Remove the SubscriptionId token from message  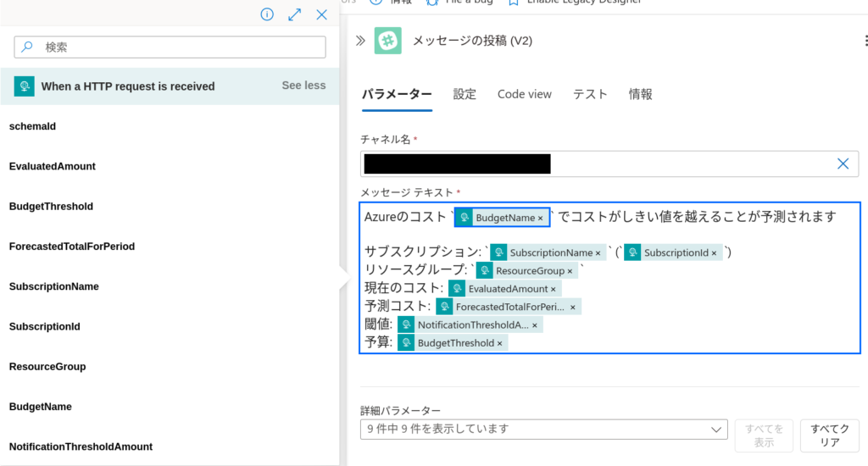[x=714, y=253]
